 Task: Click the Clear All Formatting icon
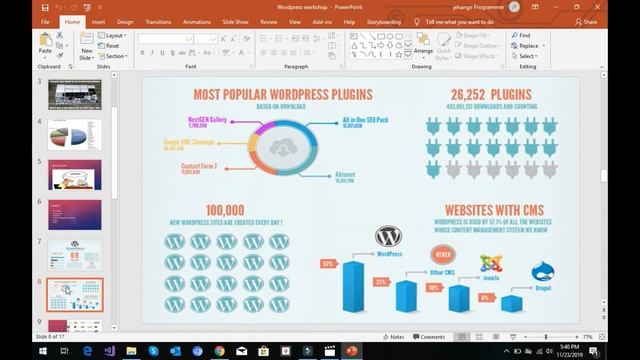[247, 39]
